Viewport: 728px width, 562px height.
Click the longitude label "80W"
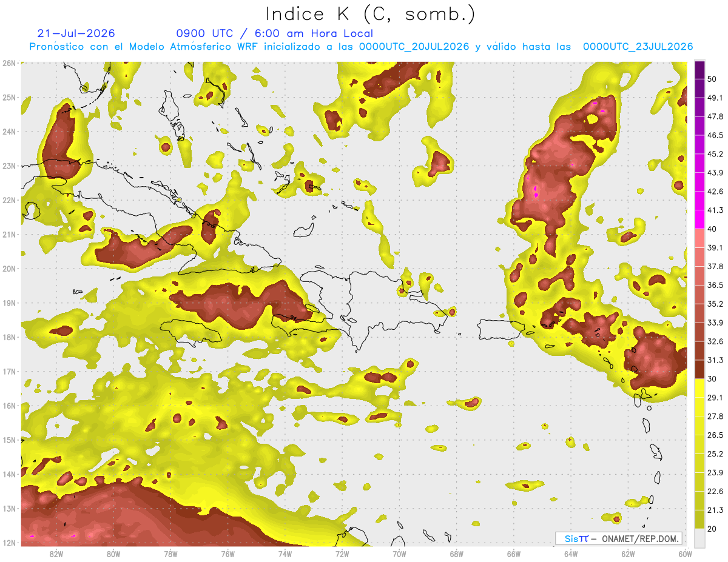tap(113, 554)
